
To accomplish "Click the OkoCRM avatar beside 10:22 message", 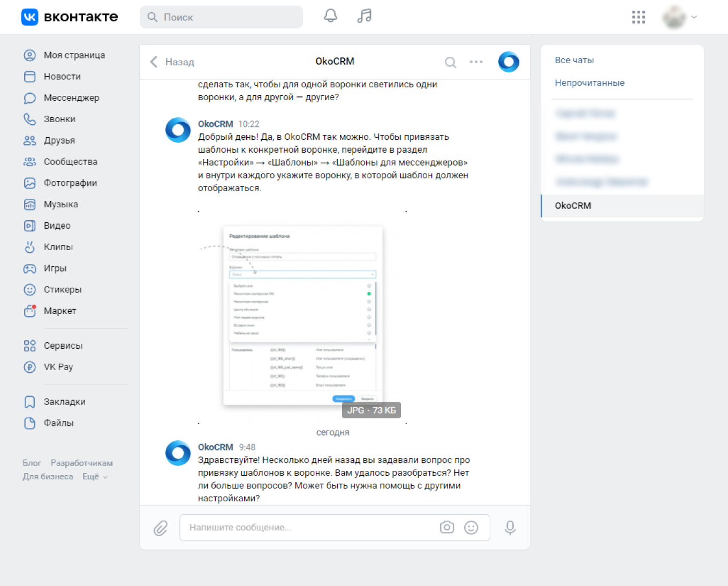I will coord(178,130).
